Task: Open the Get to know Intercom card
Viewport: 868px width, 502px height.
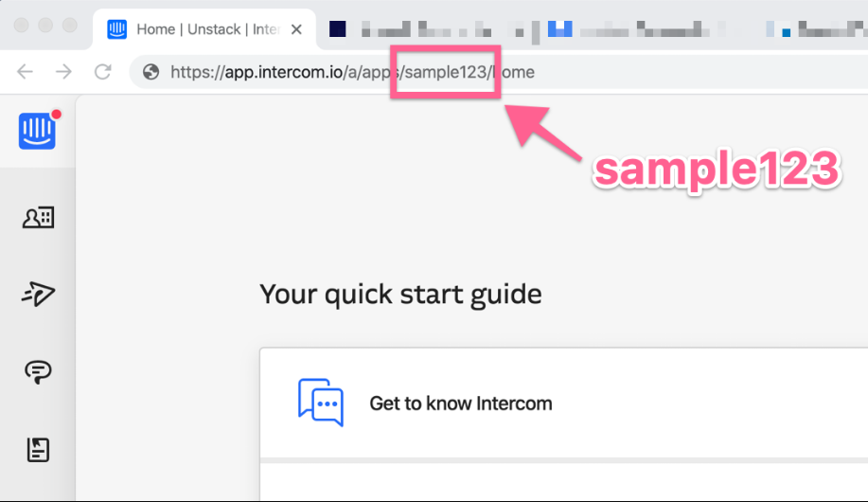Action: point(563,403)
